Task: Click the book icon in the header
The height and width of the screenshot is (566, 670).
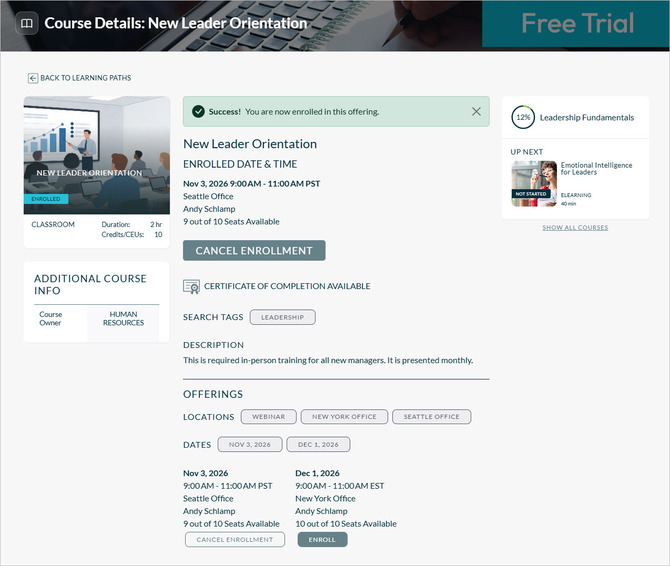Action: (x=27, y=23)
